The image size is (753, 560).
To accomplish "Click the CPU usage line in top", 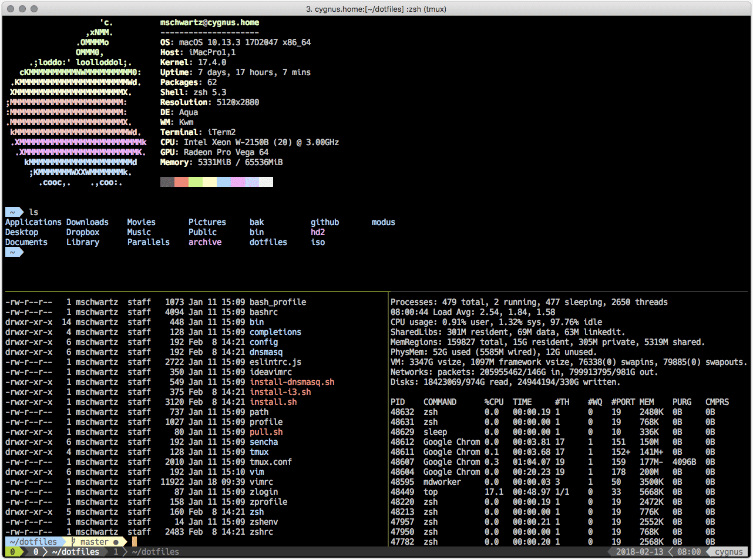I will click(x=496, y=322).
